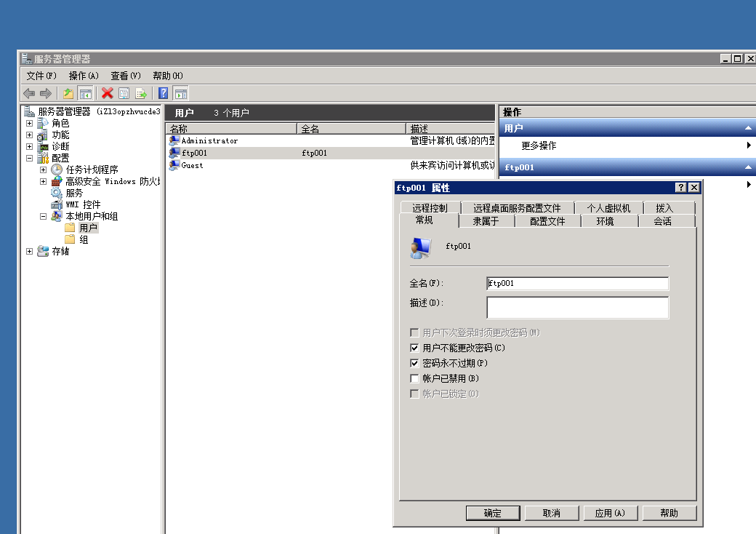
Task: Click the export list toolbar icon
Action: (x=141, y=93)
